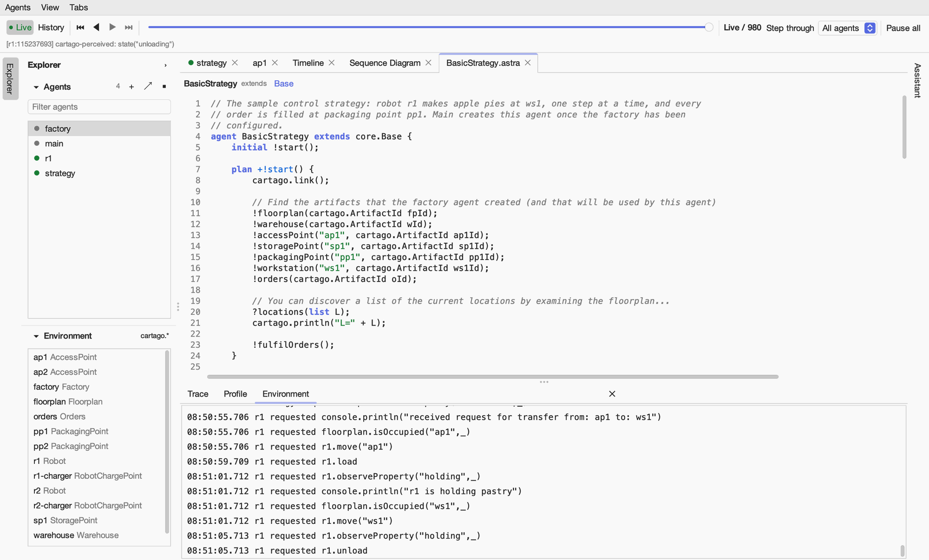This screenshot has height=560, width=929.
Task: Open the View menu
Action: [x=50, y=7]
